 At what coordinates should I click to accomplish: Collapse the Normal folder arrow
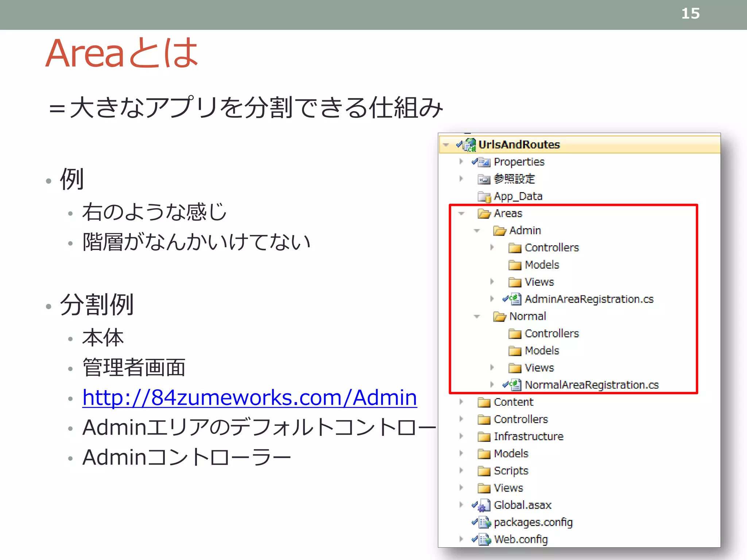477,316
